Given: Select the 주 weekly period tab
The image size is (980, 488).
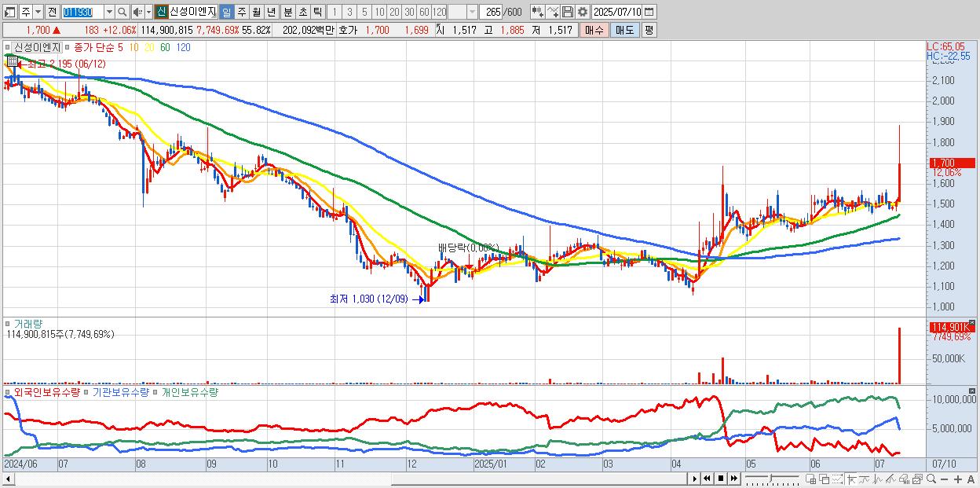Looking at the screenshot, I should pos(241,12).
